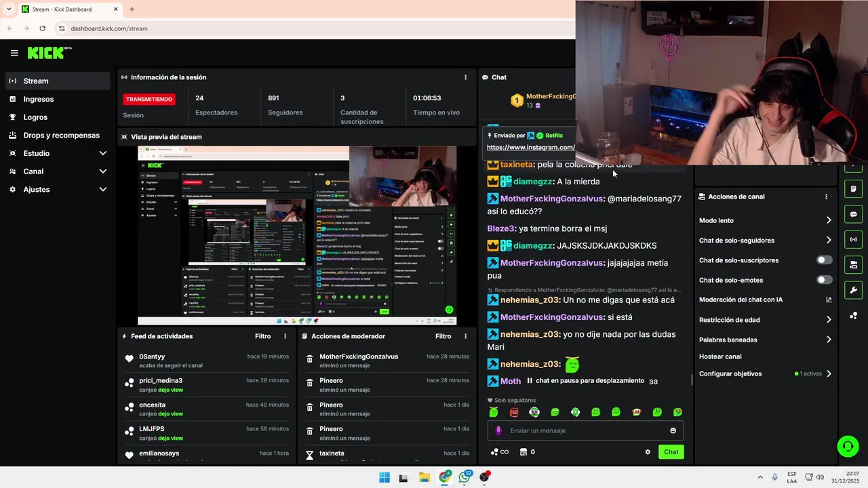
Task: Open Windows Start menu
Action: point(384,477)
